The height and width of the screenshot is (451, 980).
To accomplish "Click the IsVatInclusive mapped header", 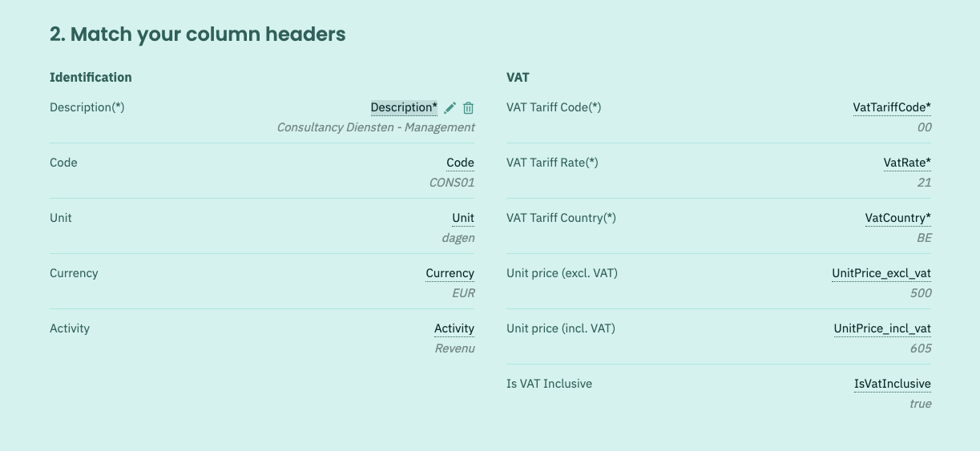I will [x=893, y=384].
